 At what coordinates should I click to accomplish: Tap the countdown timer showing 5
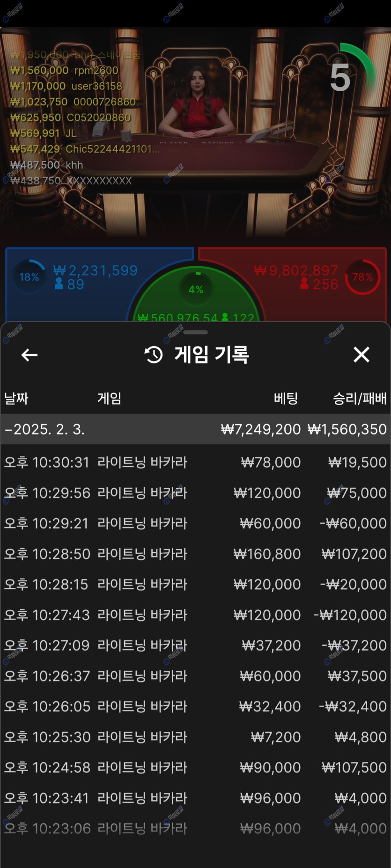click(341, 78)
